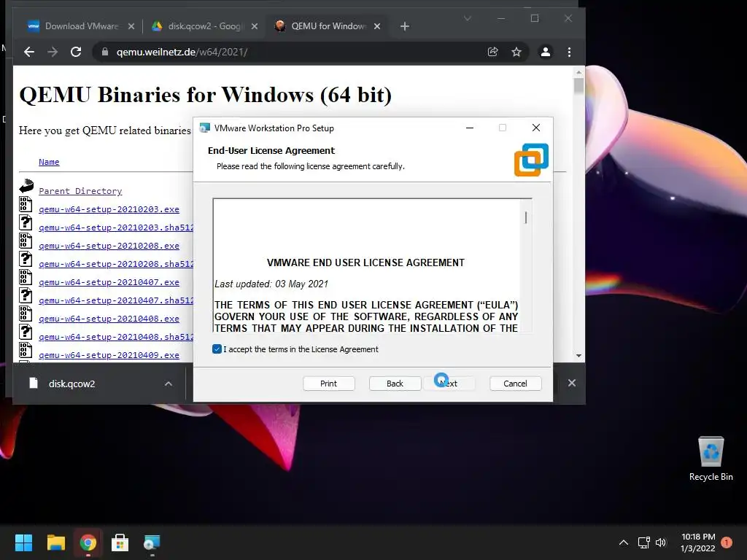Click unknown file icon beside 20210208.sha512
This screenshot has width=747, height=560.
(x=26, y=259)
